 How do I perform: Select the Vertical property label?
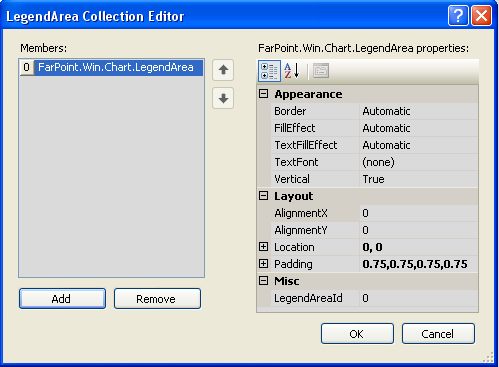(x=292, y=179)
